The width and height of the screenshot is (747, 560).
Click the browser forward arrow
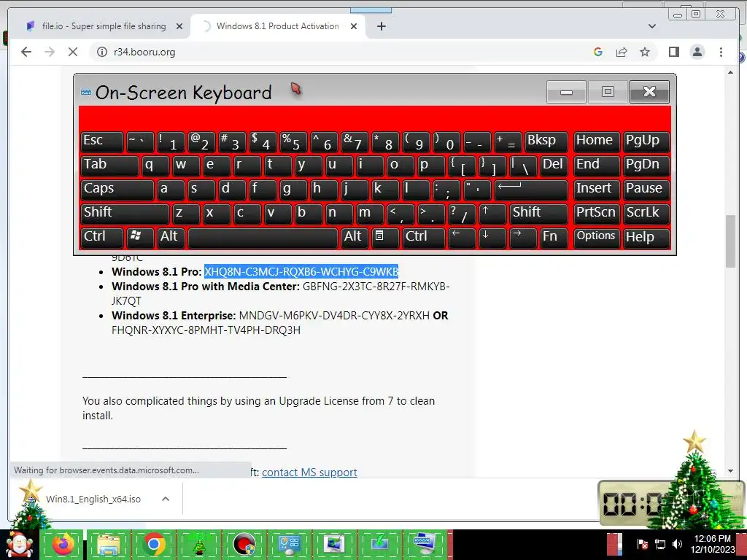tap(50, 52)
